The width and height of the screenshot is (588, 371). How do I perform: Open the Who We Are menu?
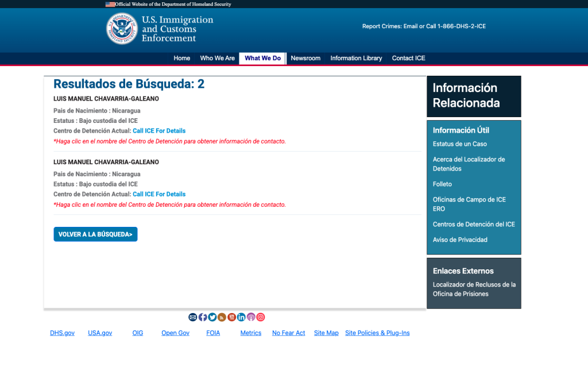[218, 58]
